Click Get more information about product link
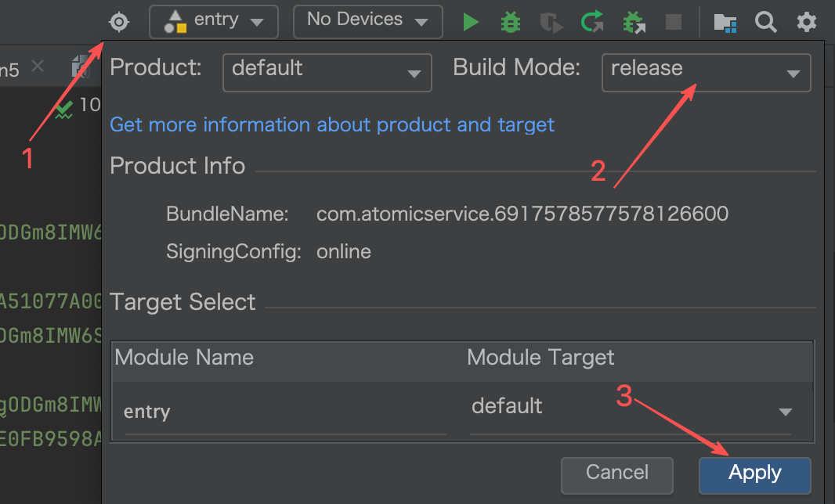 tap(332, 124)
